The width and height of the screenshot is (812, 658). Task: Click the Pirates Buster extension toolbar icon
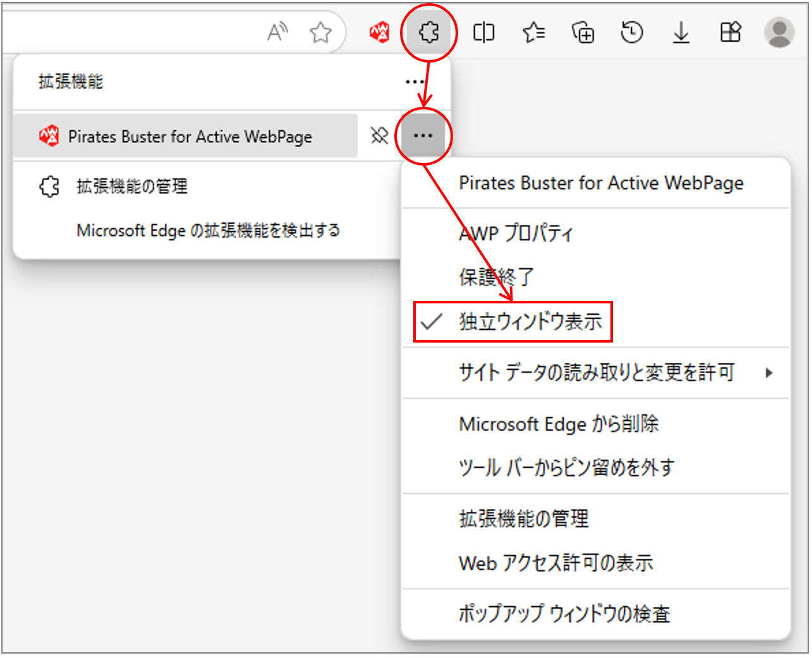pos(380,32)
